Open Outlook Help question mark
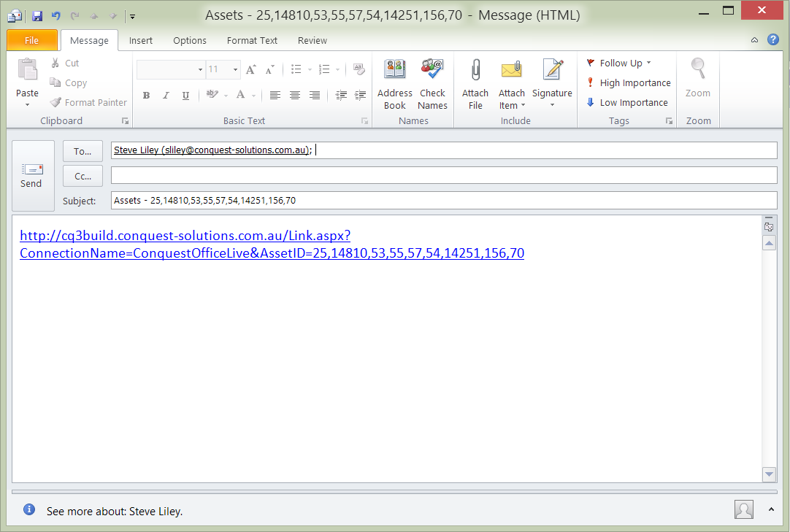 tap(773, 40)
